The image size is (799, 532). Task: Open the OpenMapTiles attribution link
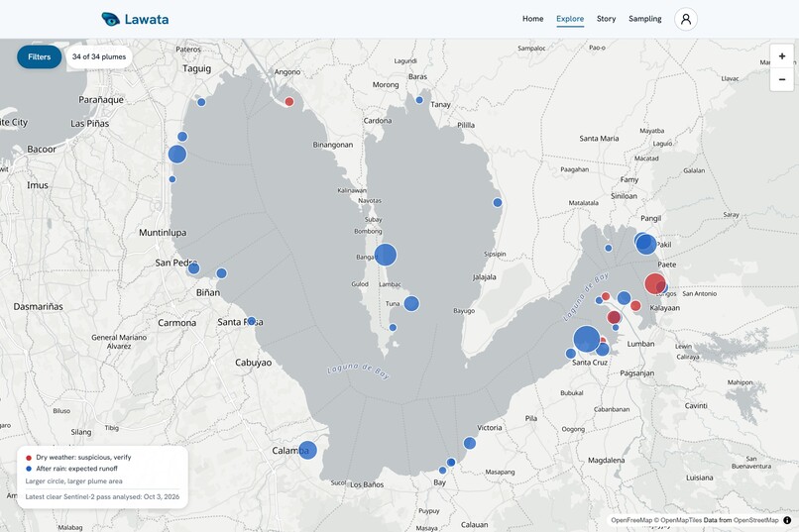[681, 520]
